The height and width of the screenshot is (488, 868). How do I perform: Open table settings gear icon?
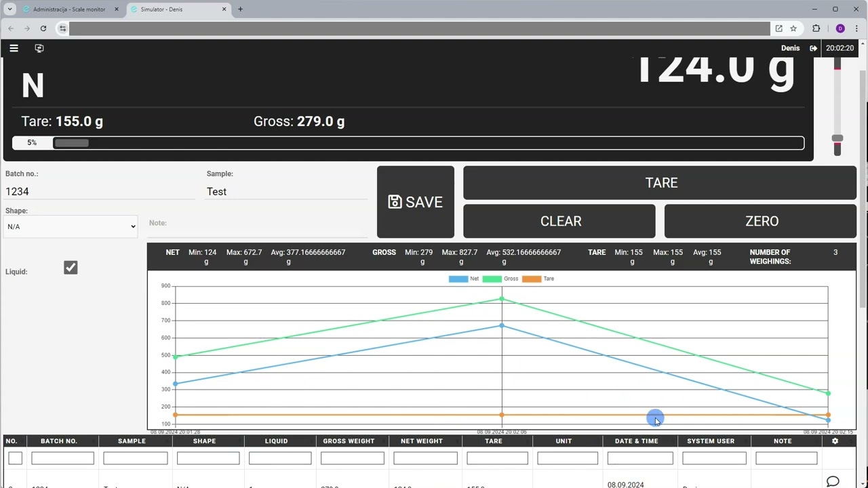[835, 441]
